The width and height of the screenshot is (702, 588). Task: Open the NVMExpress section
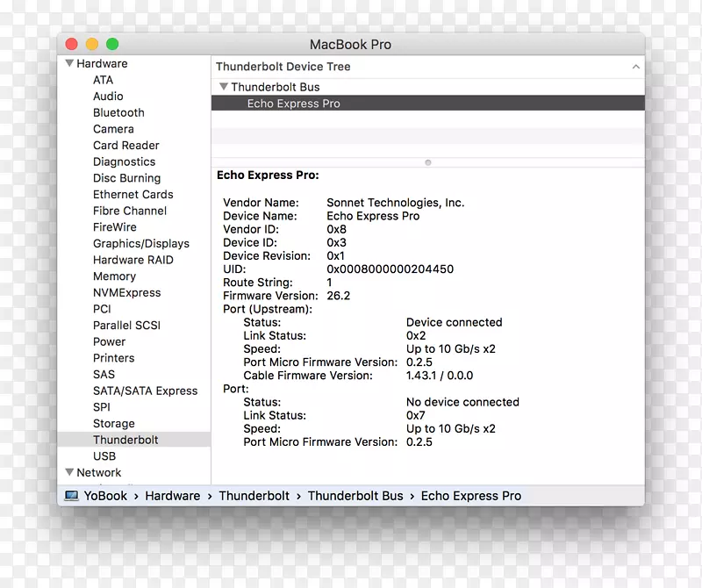tap(126, 292)
